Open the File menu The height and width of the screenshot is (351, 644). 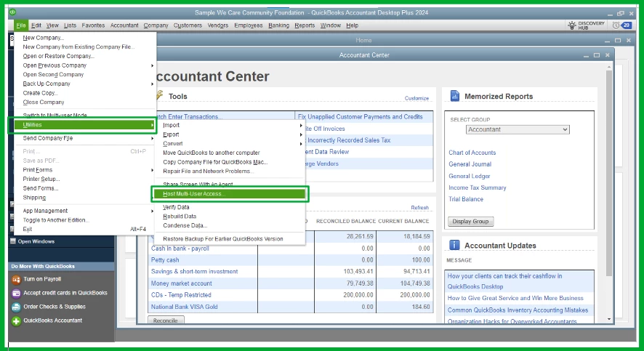click(x=21, y=25)
